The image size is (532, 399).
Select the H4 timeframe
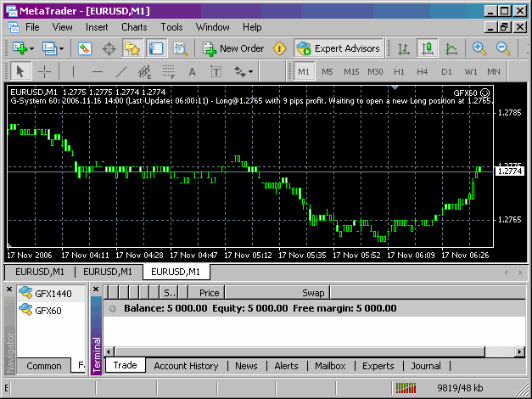[x=423, y=71]
